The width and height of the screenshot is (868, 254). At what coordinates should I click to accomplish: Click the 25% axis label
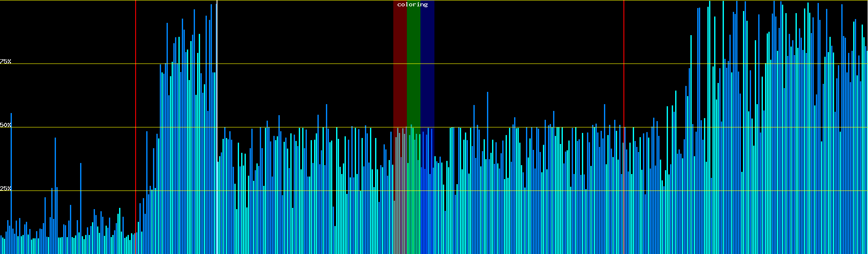click(6, 188)
